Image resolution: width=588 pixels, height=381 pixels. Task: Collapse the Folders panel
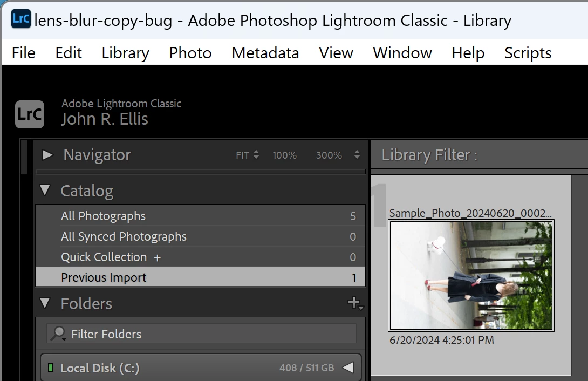[x=45, y=303]
